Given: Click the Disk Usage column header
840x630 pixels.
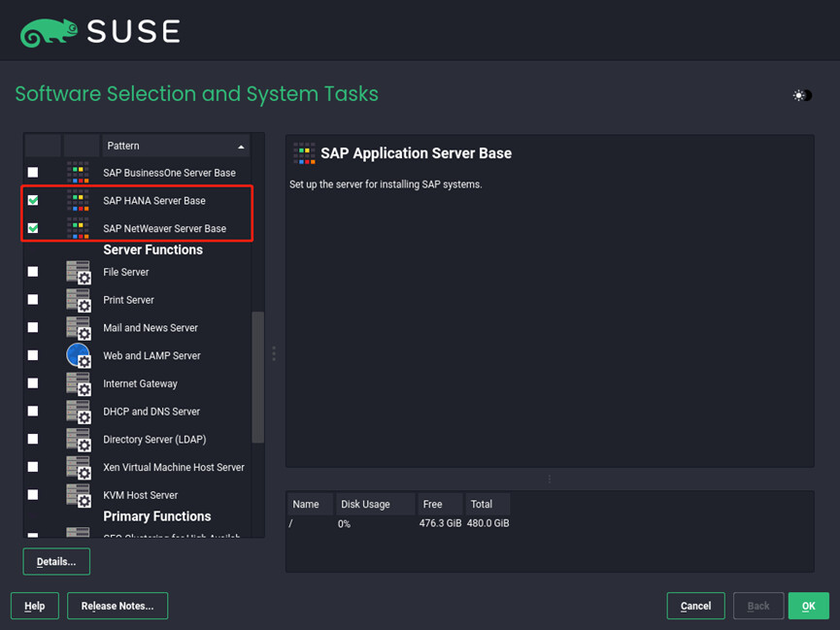Looking at the screenshot, I should tap(375, 504).
